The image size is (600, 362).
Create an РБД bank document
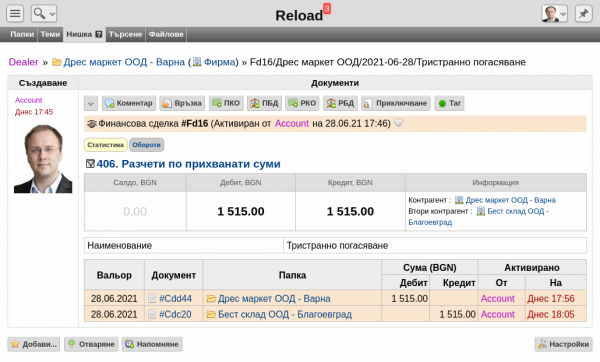coord(340,103)
